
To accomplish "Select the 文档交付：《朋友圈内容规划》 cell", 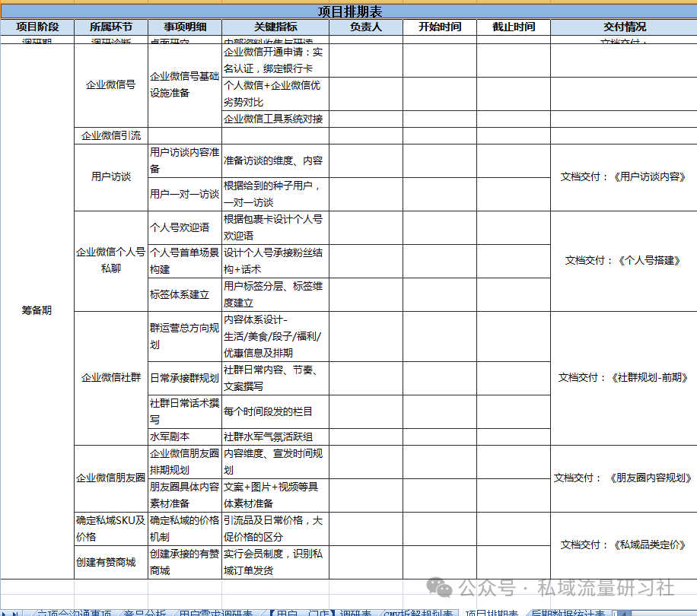I will click(x=624, y=479).
